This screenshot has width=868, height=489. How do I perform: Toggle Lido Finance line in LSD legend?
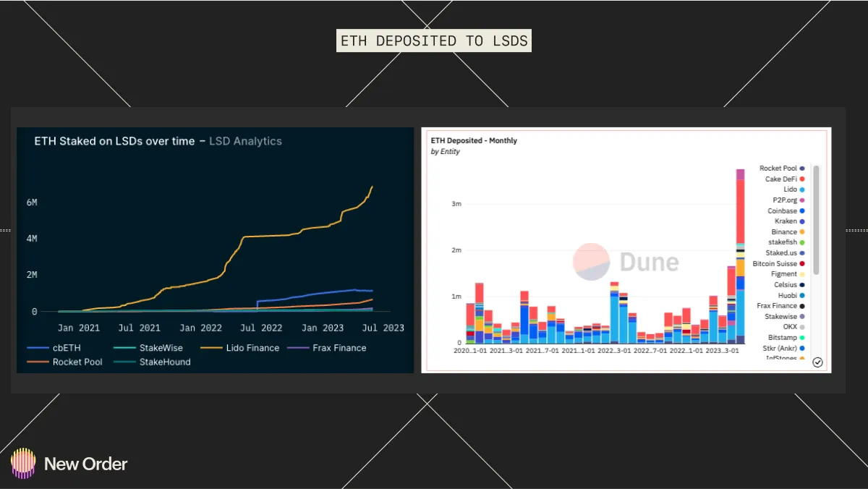click(241, 348)
